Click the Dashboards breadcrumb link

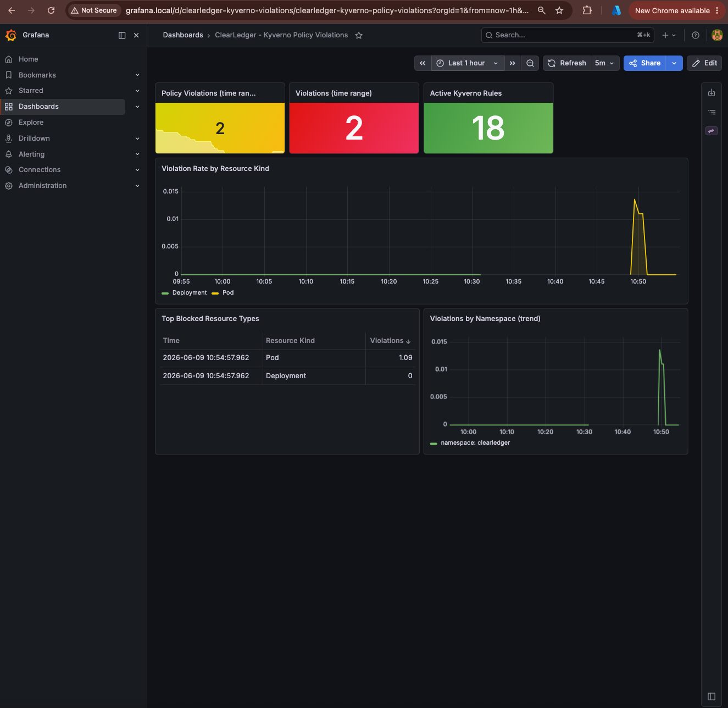(x=183, y=35)
